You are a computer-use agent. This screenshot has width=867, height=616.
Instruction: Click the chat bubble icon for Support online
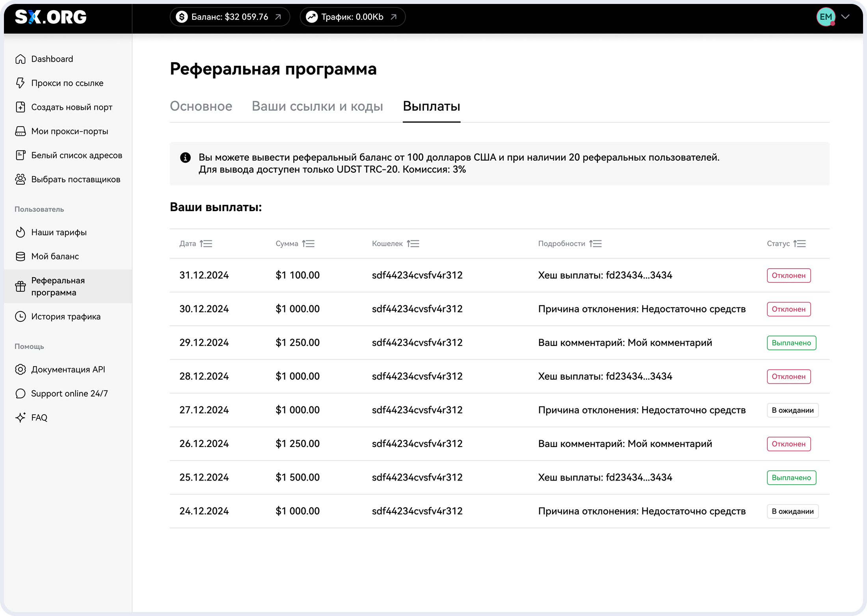[20, 393]
